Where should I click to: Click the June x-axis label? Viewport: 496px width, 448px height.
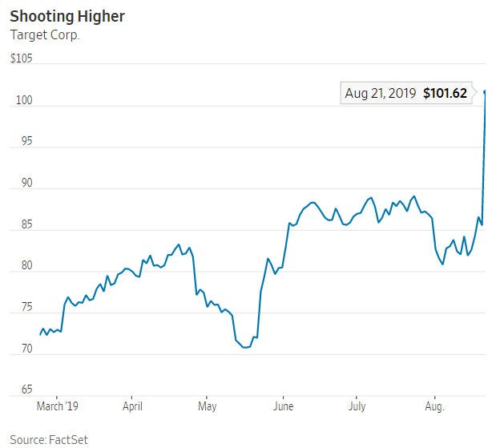[284, 406]
